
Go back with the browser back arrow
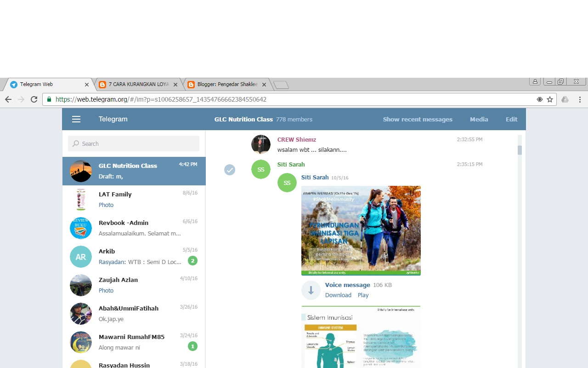tap(8, 99)
